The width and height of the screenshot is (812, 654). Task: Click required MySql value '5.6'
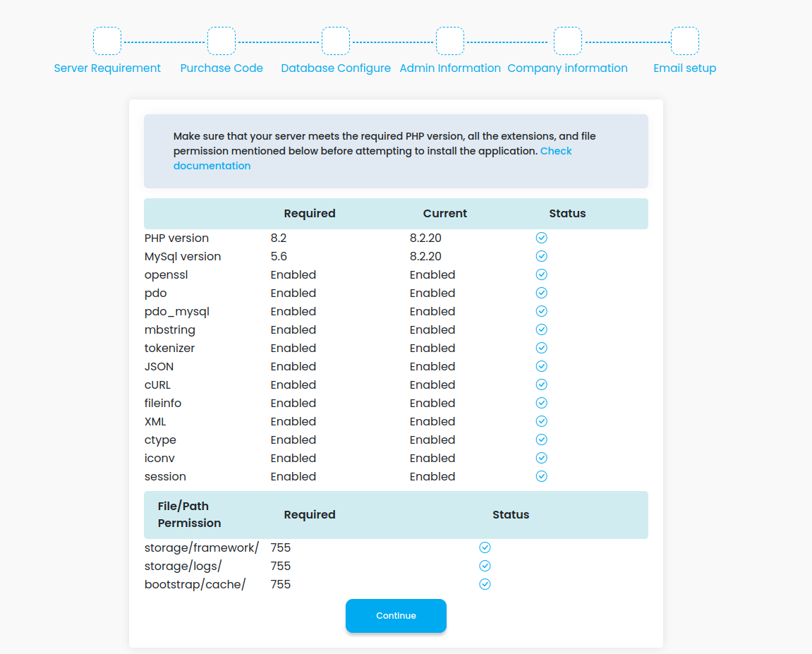pyautogui.click(x=279, y=256)
